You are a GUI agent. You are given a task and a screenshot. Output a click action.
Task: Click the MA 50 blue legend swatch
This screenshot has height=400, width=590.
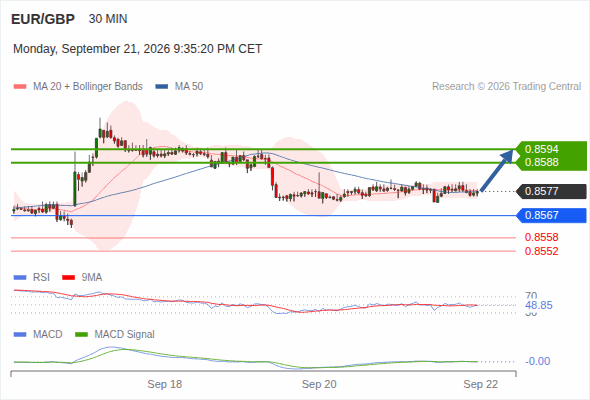161,87
